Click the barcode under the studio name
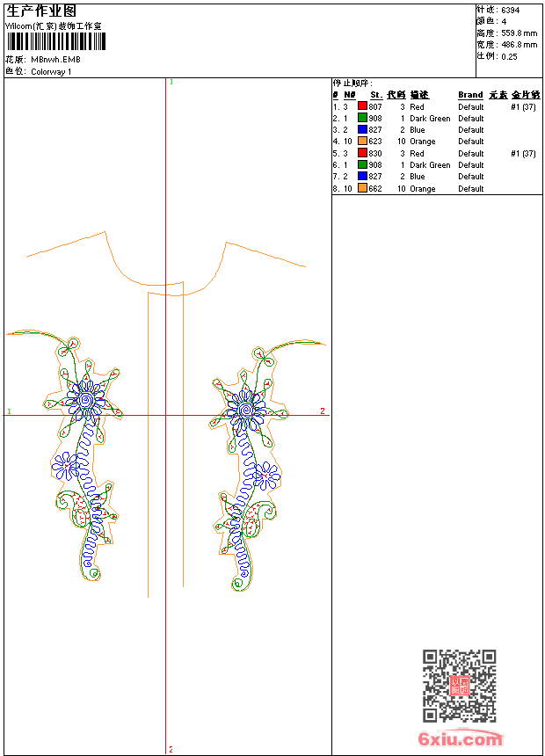Image resolution: width=545 pixels, height=756 pixels. (56, 42)
